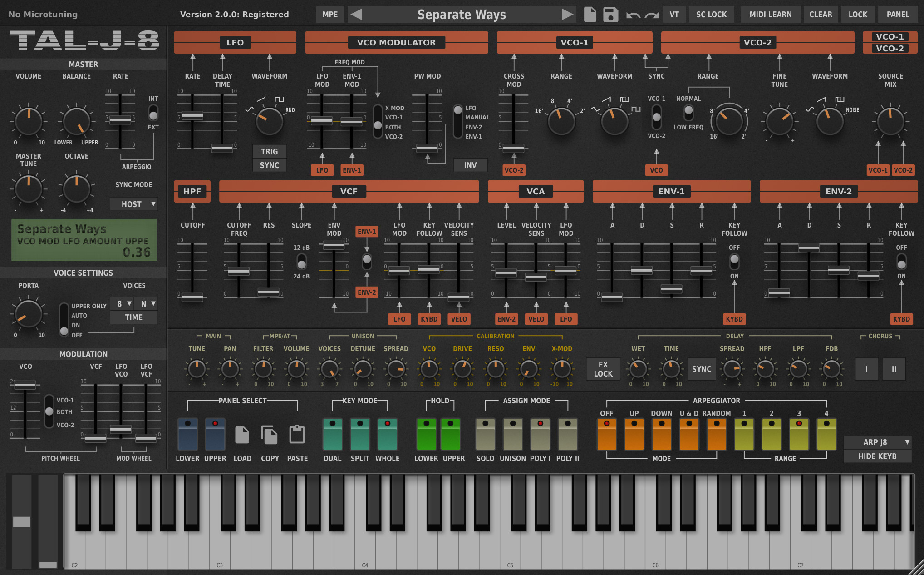Image resolution: width=924 pixels, height=575 pixels.
Task: Enable delay SYNC
Action: pos(702,369)
